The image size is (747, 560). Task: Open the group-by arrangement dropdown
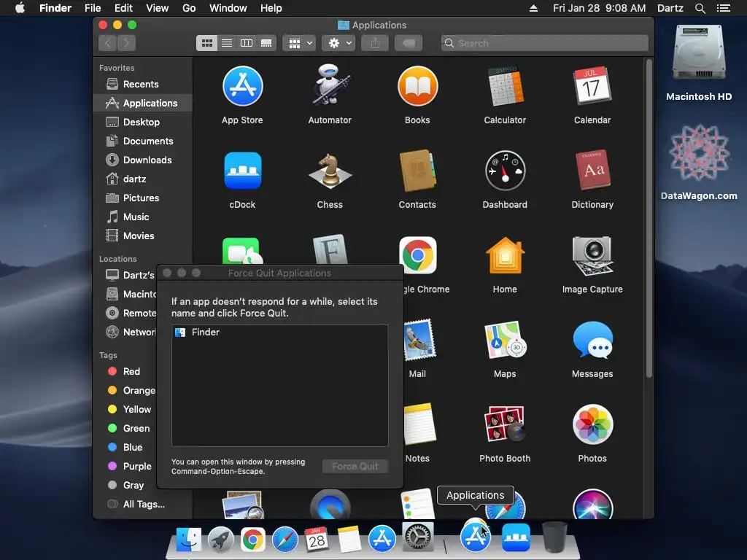point(299,43)
